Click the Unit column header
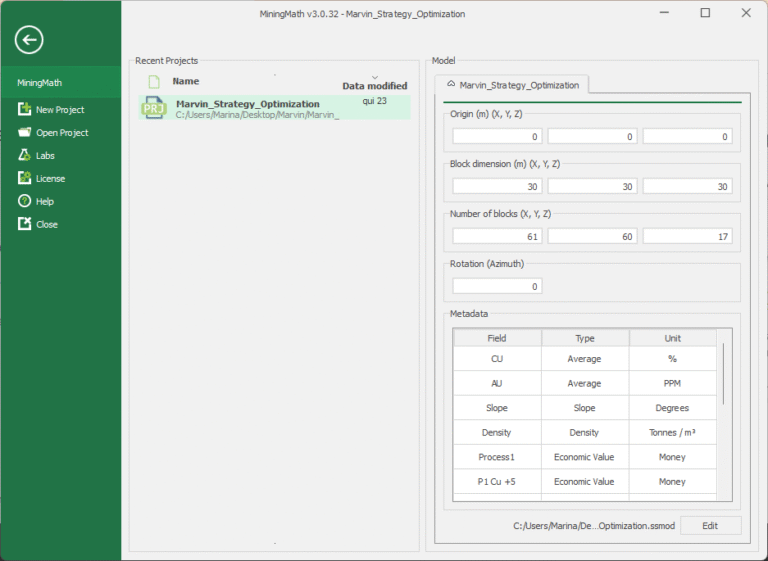The width and height of the screenshot is (768, 561). pyautogui.click(x=672, y=338)
